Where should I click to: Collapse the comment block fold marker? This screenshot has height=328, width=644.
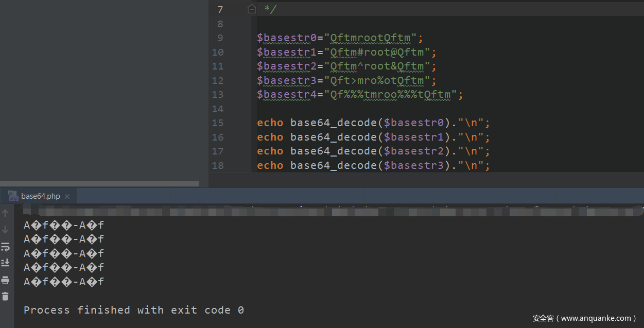click(x=251, y=9)
